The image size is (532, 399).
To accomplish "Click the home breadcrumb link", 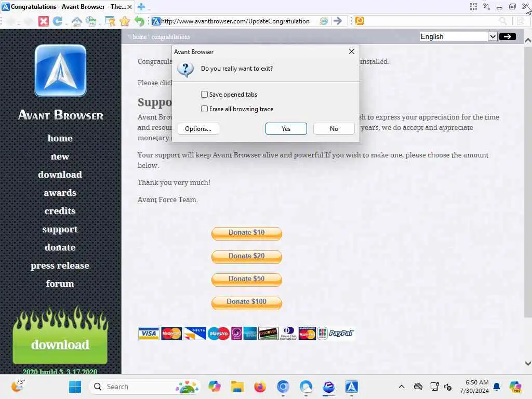I will click(x=139, y=37).
